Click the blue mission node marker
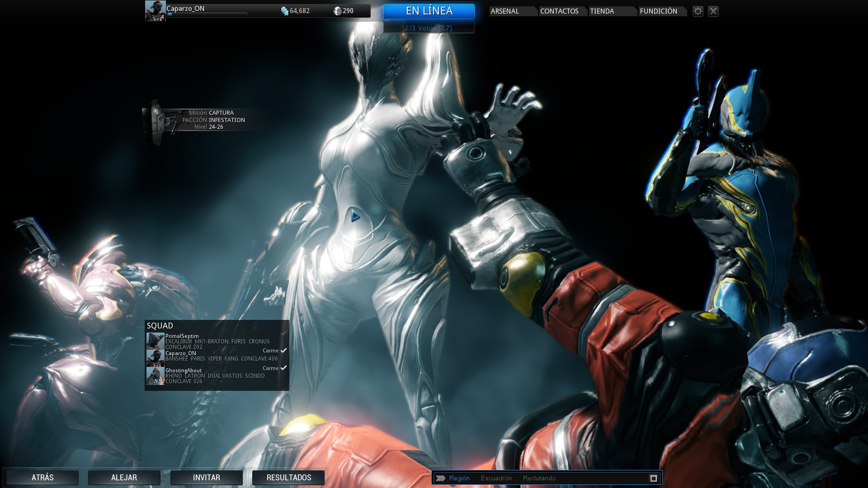868x488 pixels. click(355, 216)
